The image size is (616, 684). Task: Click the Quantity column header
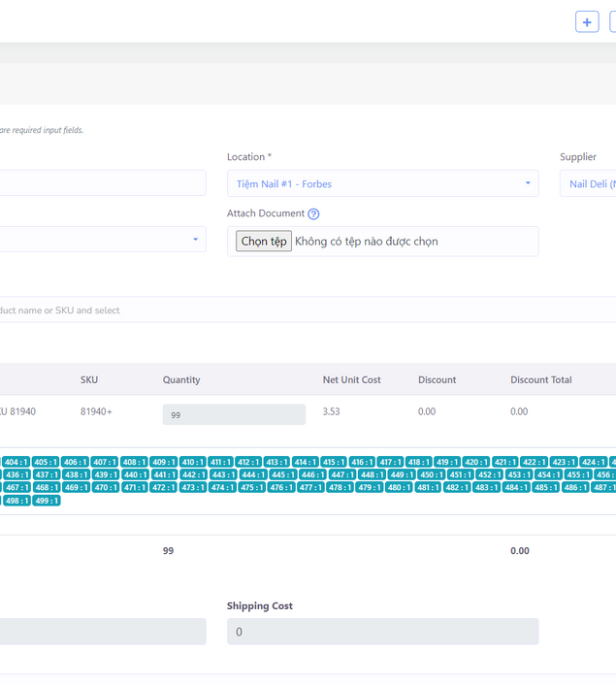coord(181,380)
